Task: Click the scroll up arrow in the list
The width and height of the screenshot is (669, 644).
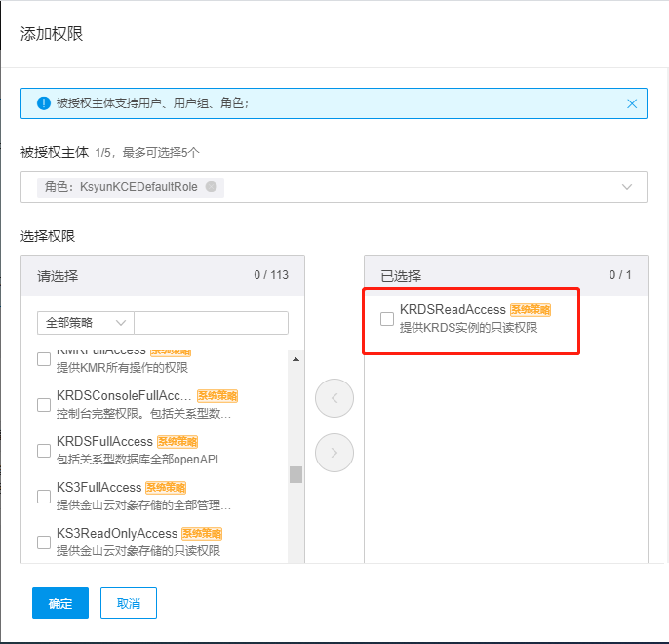Action: pyautogui.click(x=295, y=359)
